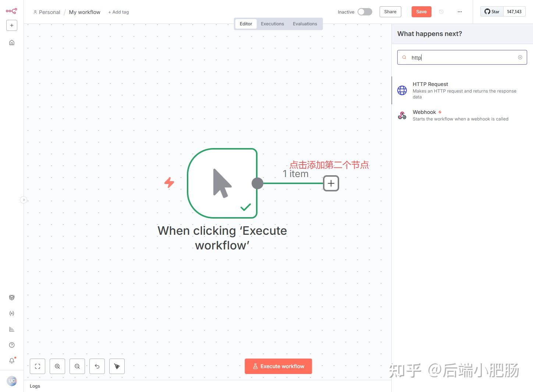
Task: Open the Insights bar chart icon
Action: (x=12, y=329)
